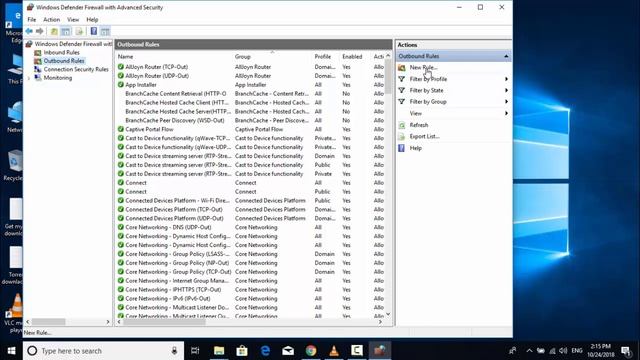Select Inbound Rules in the tree
This screenshot has width=640, height=360.
pos(62,52)
